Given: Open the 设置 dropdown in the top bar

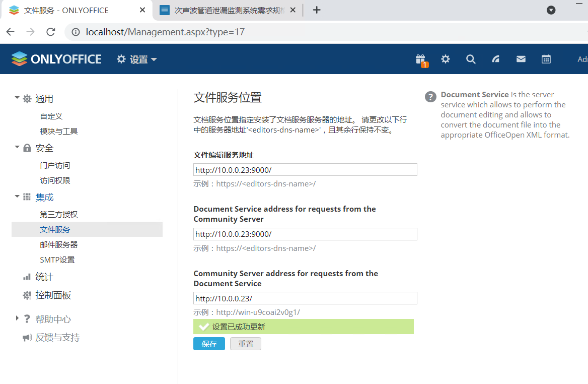Looking at the screenshot, I should (136, 58).
